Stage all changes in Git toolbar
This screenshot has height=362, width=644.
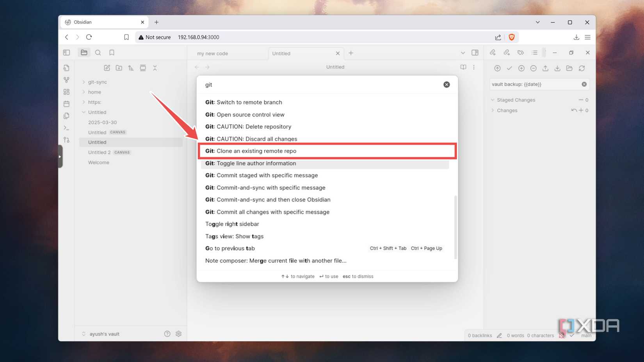point(521,68)
